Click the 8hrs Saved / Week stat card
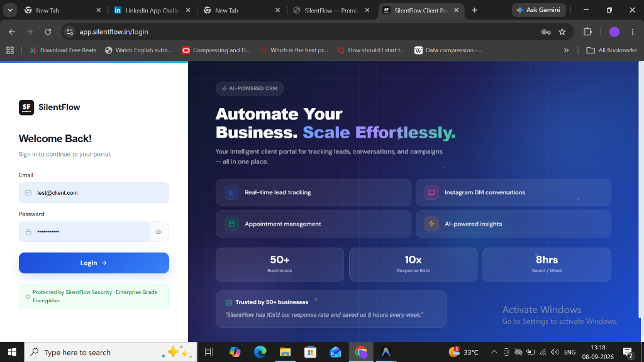The width and height of the screenshot is (644, 362). coord(547,265)
